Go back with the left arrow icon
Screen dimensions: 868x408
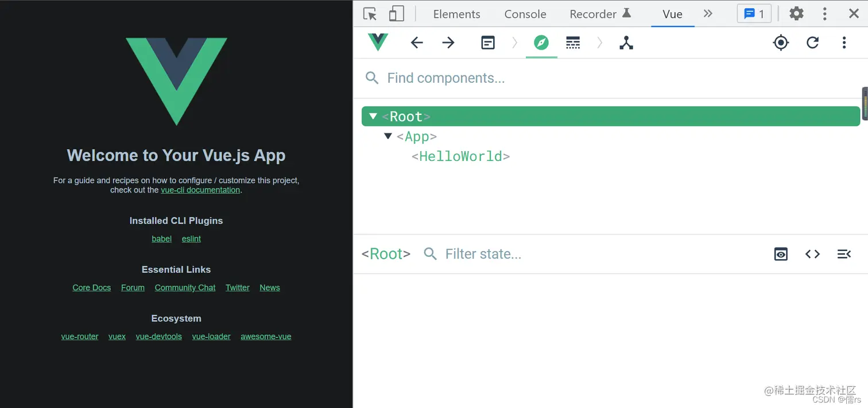tap(417, 43)
